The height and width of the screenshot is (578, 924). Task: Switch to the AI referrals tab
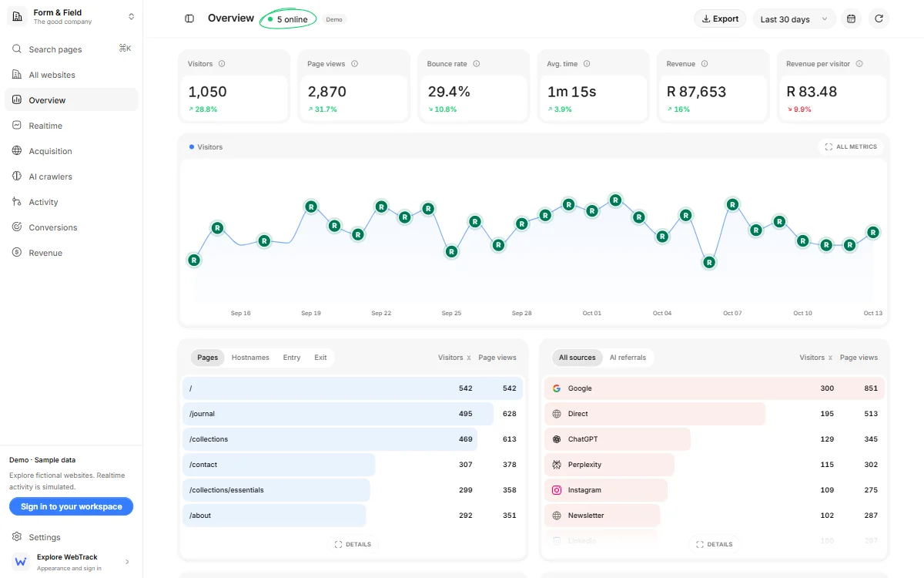click(628, 358)
